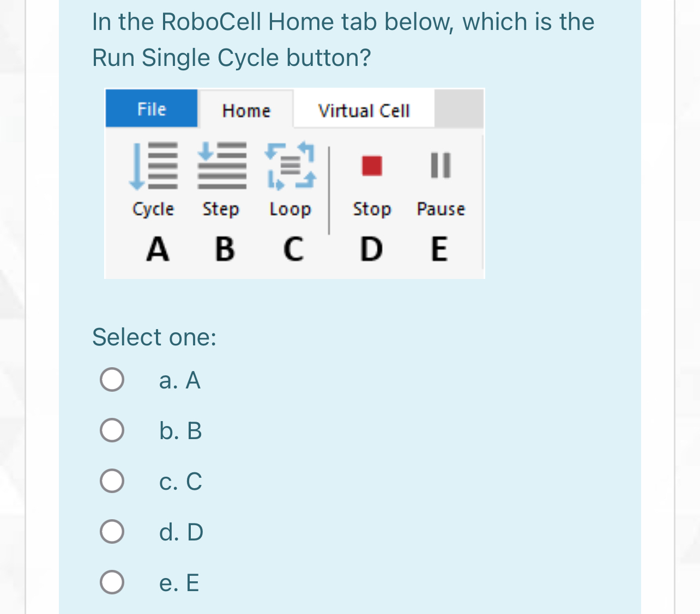Click the RoboCell ribbon screenshot image
The height and width of the screenshot is (614, 700).
[x=294, y=183]
